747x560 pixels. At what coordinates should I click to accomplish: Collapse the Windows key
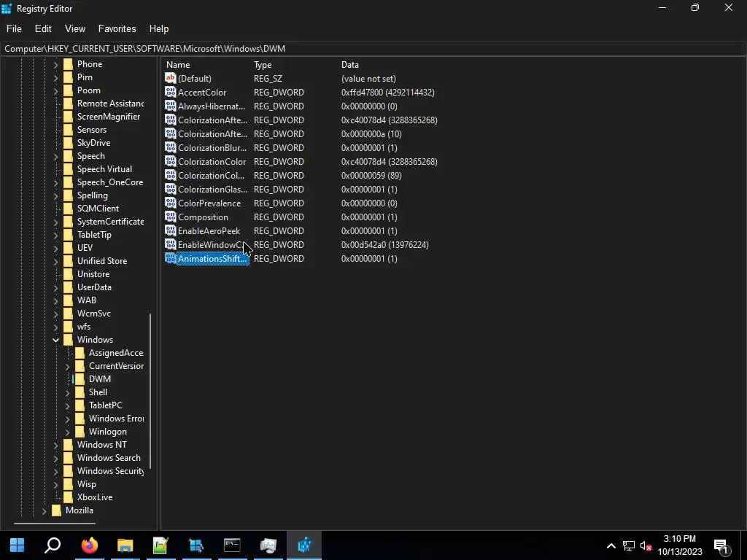(55, 340)
